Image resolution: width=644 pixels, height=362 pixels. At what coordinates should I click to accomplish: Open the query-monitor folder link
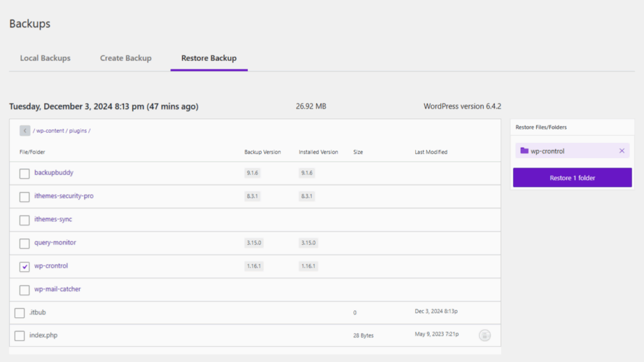55,242
